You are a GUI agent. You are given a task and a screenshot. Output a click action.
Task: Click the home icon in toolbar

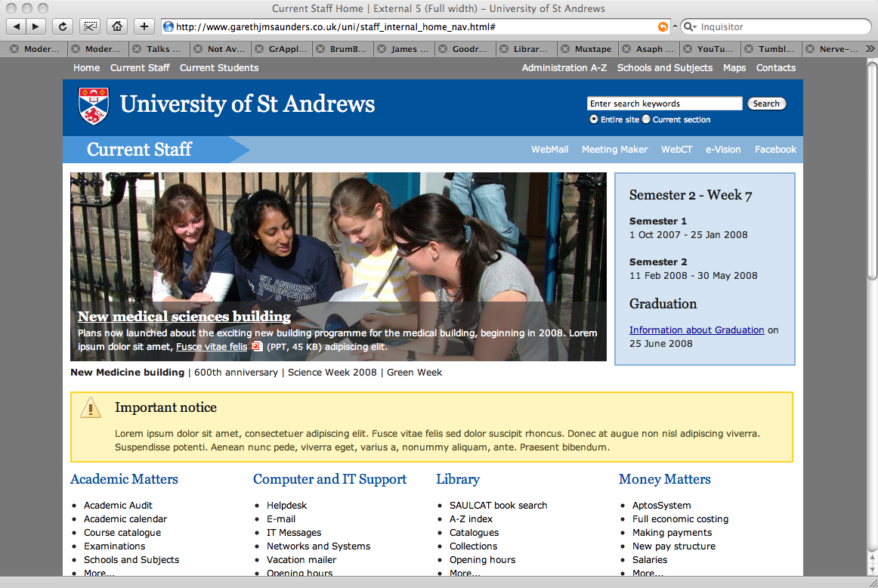click(116, 26)
